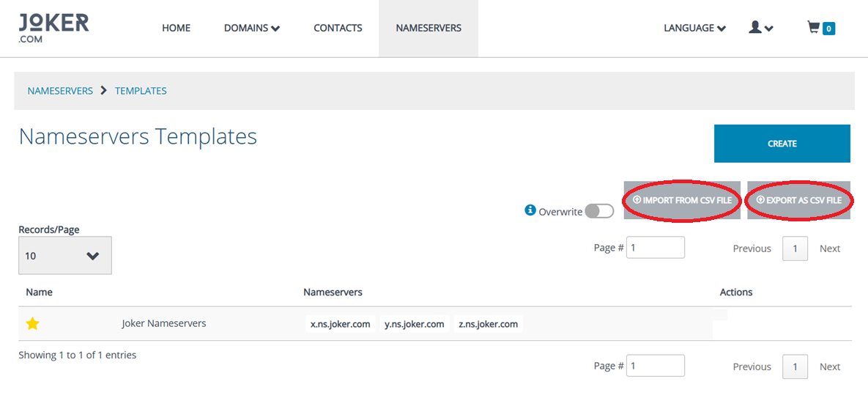Click top Next pagination link

[830, 248]
